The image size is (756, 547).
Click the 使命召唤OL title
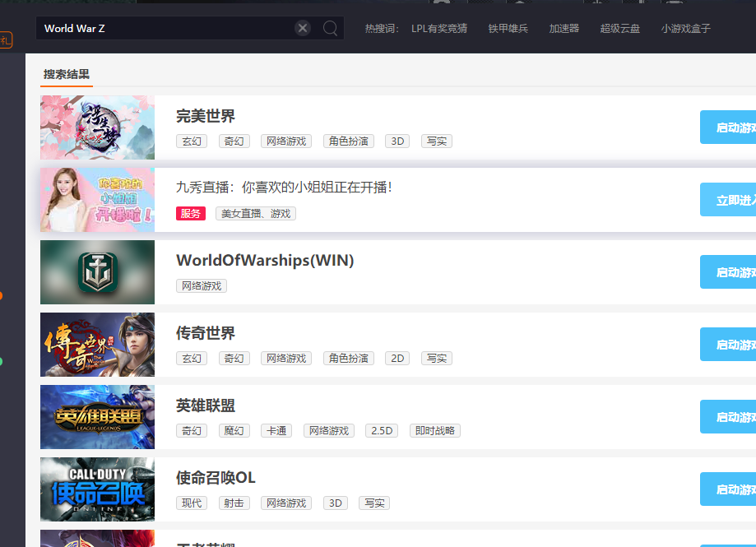click(x=216, y=478)
